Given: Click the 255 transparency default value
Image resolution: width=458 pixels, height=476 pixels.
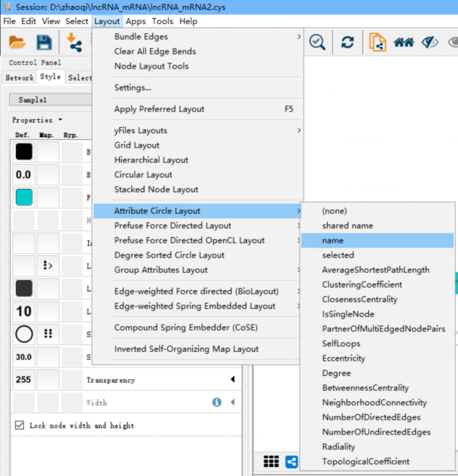Looking at the screenshot, I should point(23,380).
